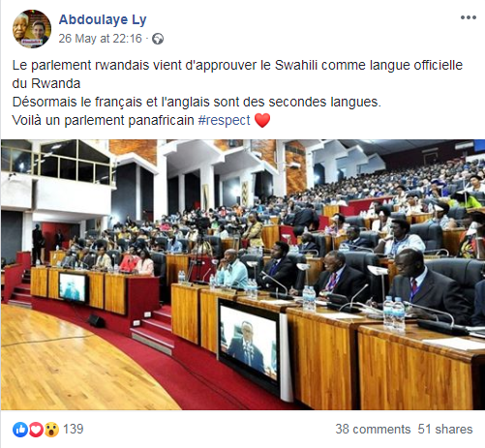View the 51 shares list

click(445, 430)
